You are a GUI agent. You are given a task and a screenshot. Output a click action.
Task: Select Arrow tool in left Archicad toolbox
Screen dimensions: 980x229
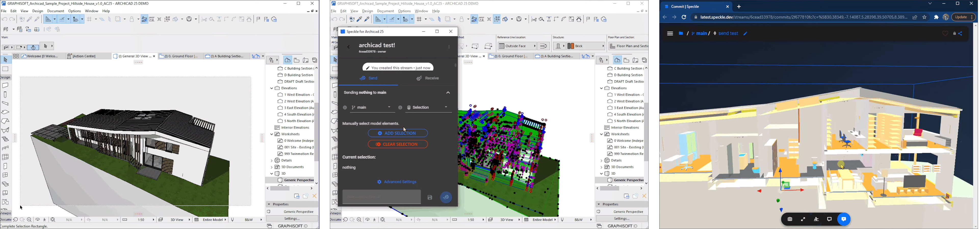(5, 60)
